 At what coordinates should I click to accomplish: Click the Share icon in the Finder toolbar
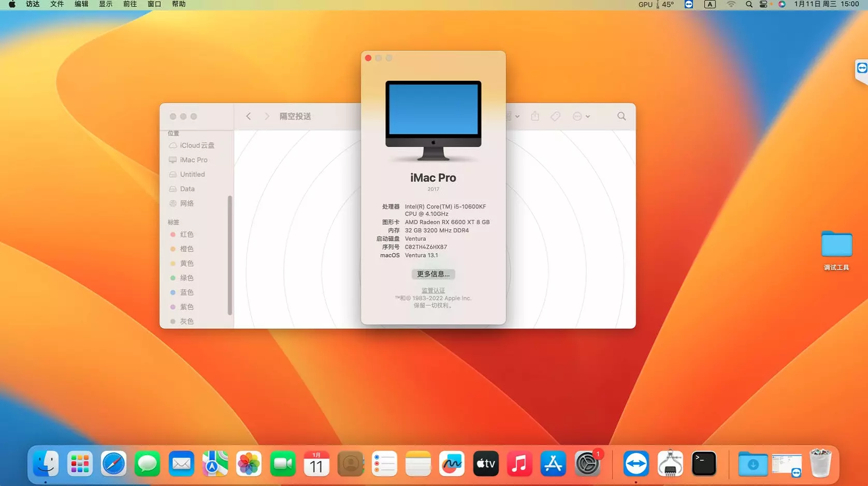[x=534, y=116]
